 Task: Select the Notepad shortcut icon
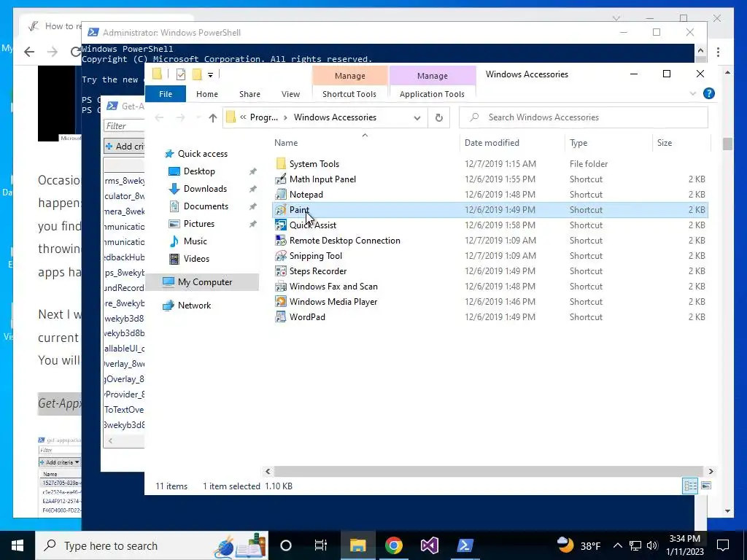tap(281, 194)
